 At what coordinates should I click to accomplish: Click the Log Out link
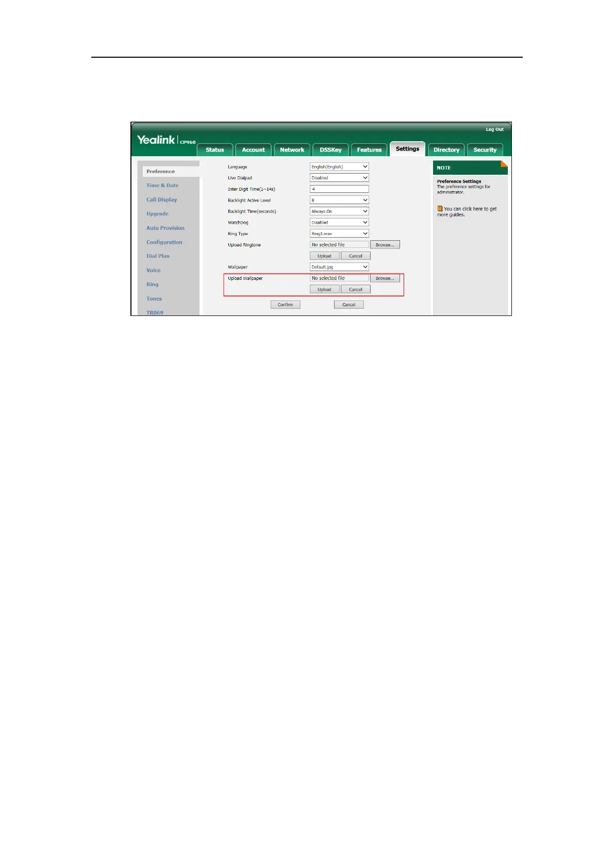pyautogui.click(x=494, y=129)
